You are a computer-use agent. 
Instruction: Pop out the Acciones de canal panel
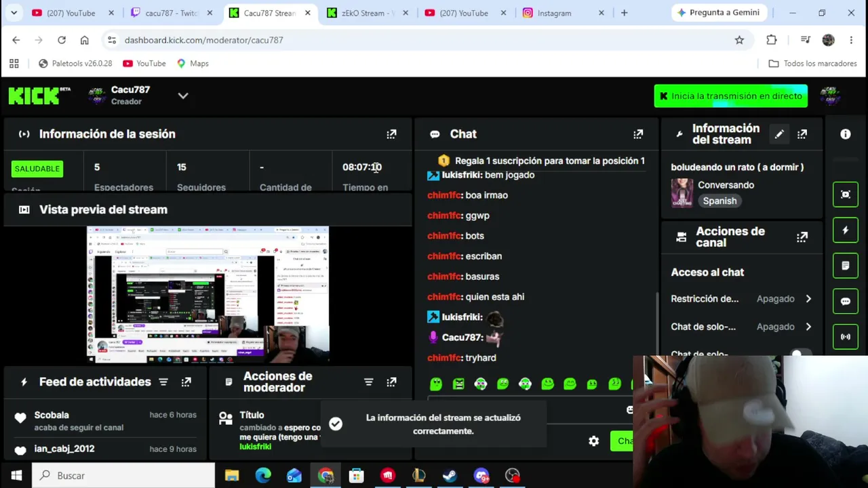tap(802, 237)
